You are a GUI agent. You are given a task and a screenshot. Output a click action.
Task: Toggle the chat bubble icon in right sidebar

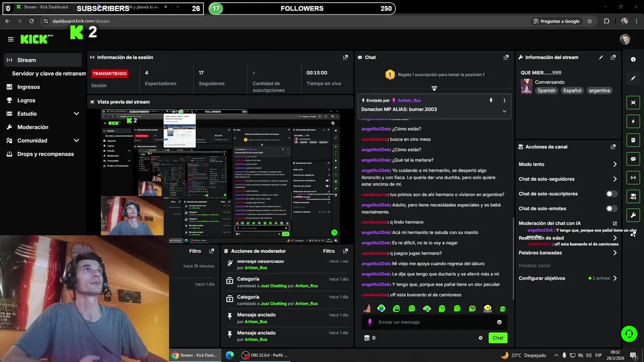coord(633,159)
